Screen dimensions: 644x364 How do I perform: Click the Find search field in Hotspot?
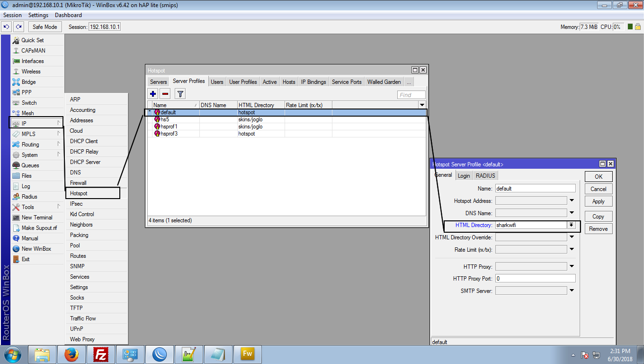(x=411, y=95)
